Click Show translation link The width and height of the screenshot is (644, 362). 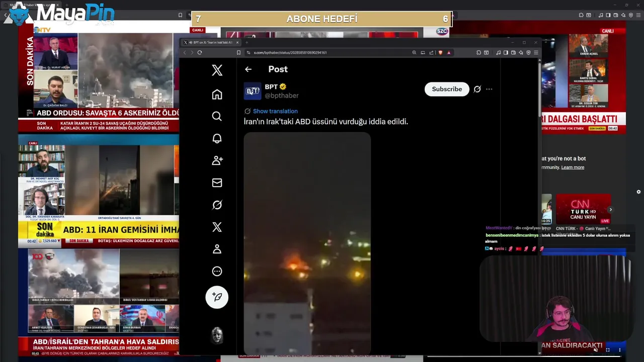pyautogui.click(x=275, y=111)
